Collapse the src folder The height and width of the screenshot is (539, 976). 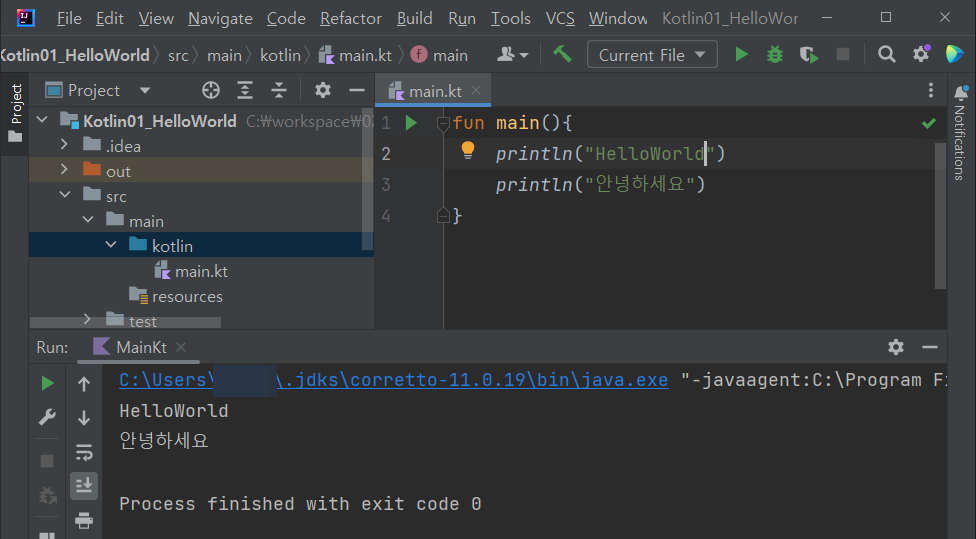coord(65,194)
